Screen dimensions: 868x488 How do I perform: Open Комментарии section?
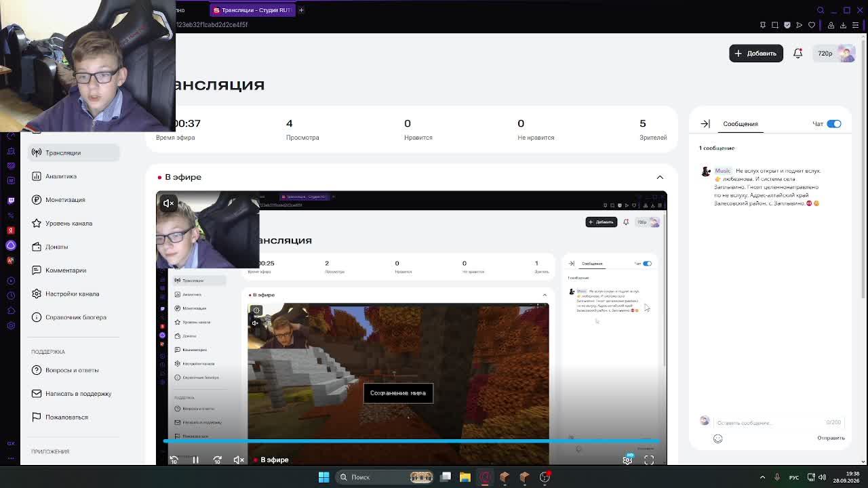[74, 270]
